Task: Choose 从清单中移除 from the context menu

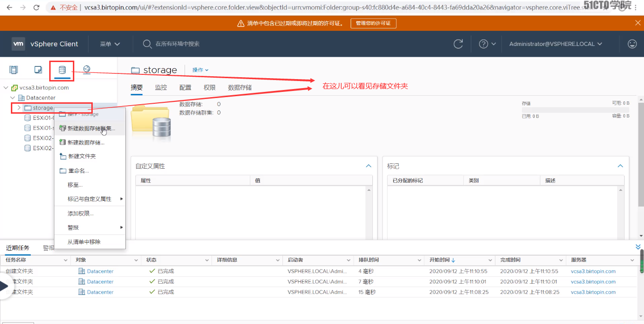Action: (x=90, y=242)
